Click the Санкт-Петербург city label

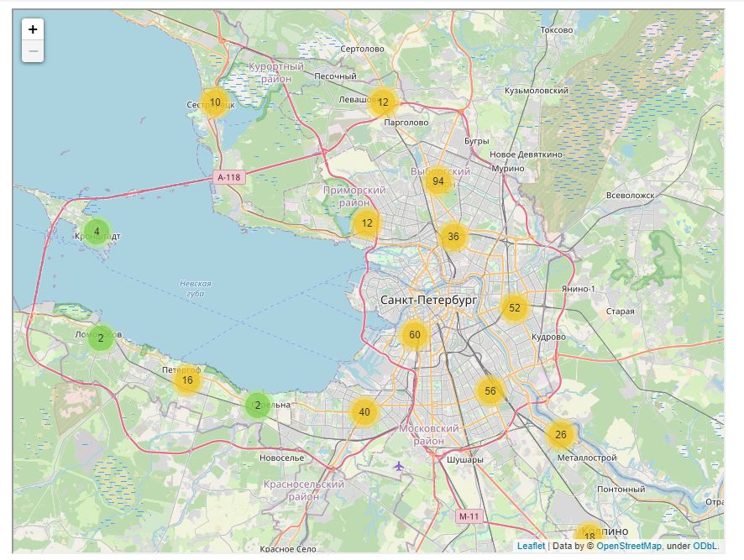click(x=429, y=300)
